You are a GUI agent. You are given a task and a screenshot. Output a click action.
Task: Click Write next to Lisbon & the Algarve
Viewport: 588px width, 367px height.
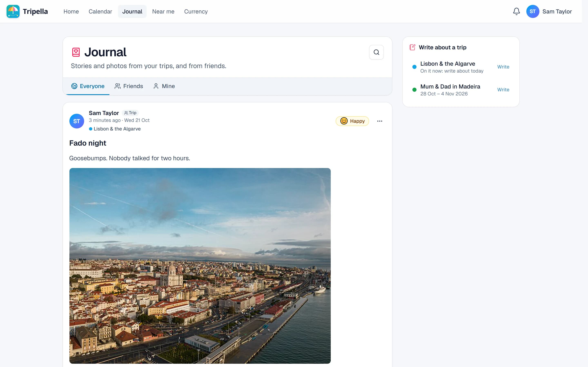point(503,67)
